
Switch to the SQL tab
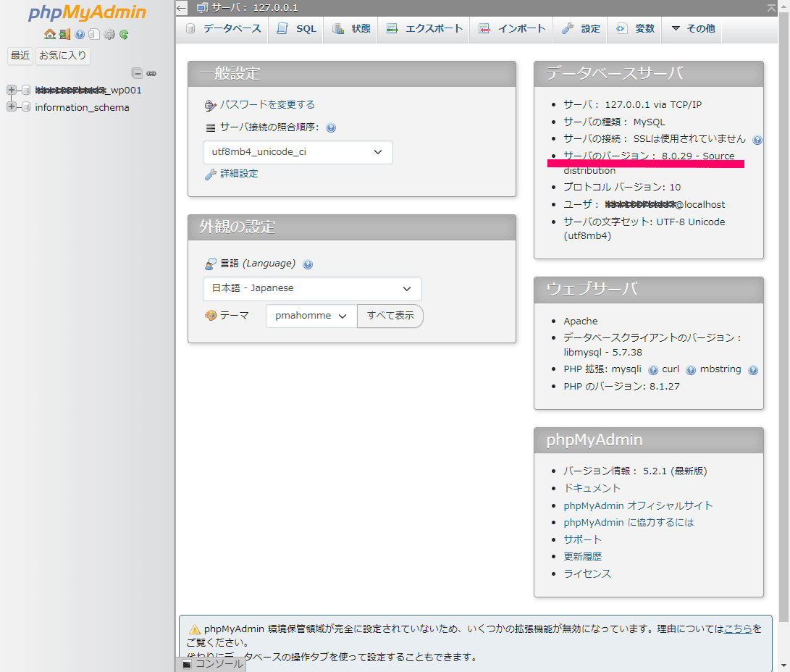[297, 29]
